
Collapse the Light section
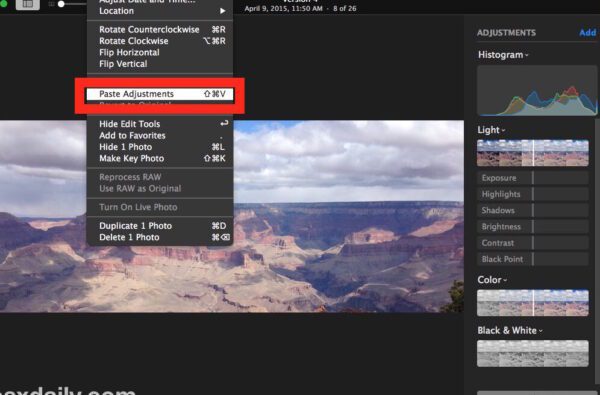[x=491, y=130]
